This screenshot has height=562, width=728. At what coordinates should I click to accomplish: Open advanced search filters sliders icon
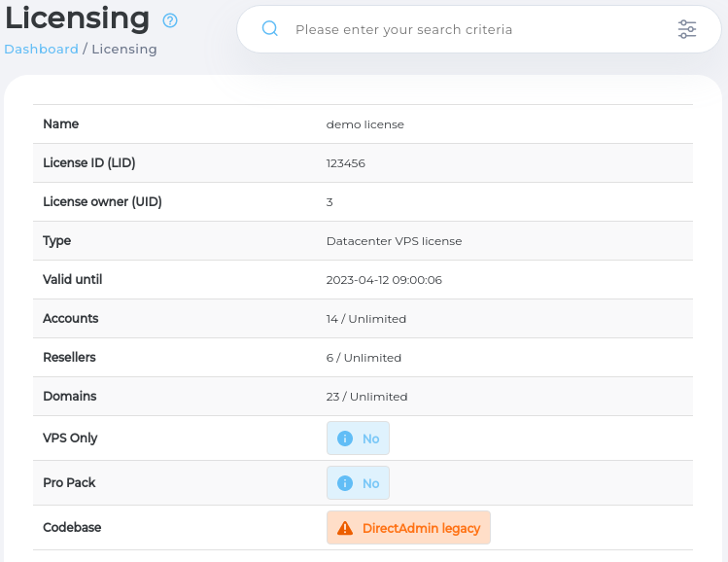pyautogui.click(x=687, y=29)
